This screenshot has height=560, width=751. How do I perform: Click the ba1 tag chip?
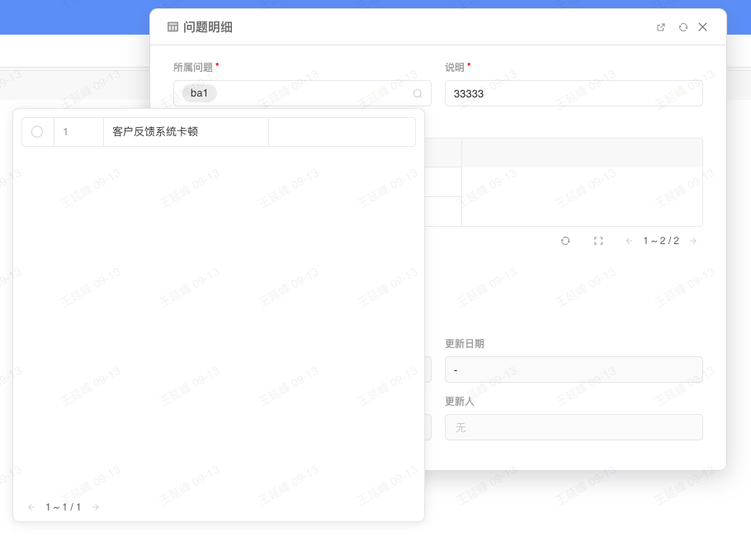[198, 93]
